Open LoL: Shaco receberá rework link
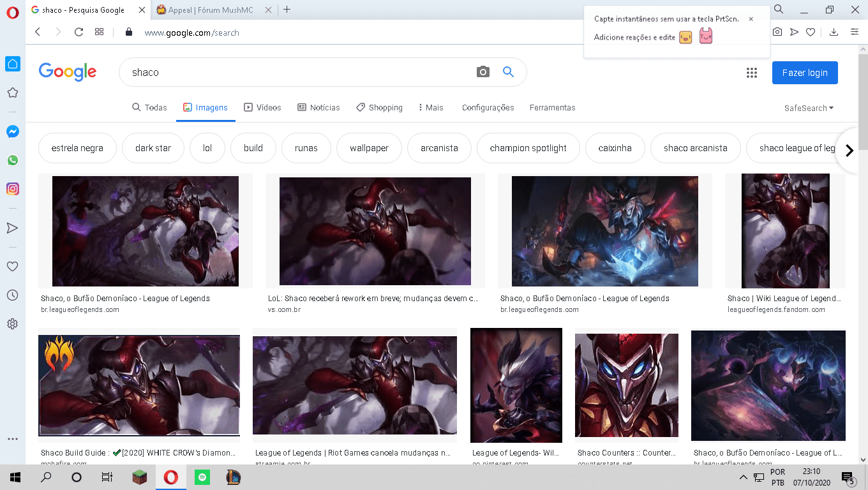This screenshot has height=490, width=868. click(x=373, y=299)
